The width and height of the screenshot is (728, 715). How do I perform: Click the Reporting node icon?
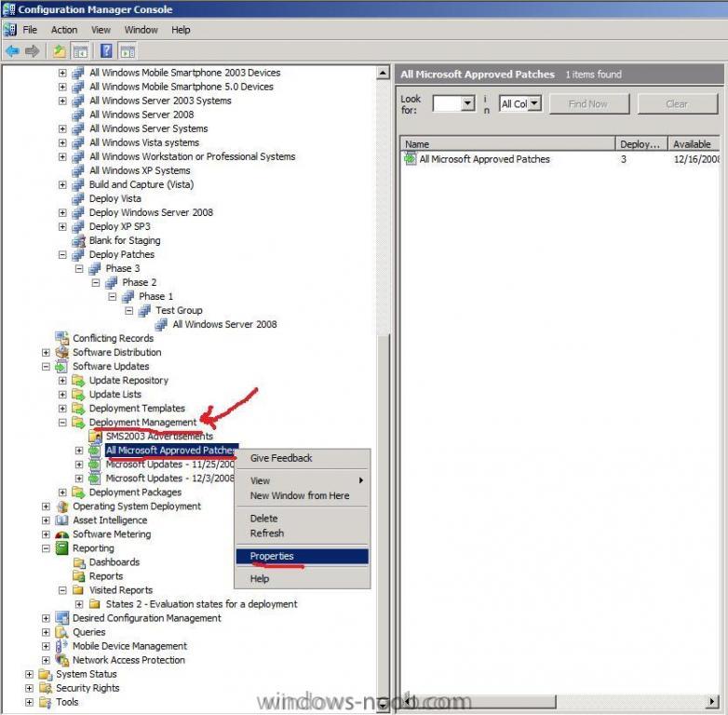(61, 547)
